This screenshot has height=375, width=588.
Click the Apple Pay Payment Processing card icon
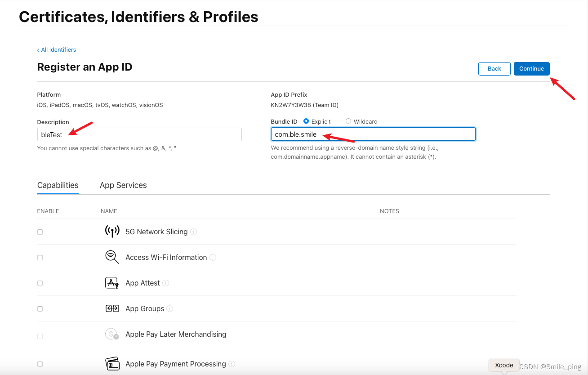pos(112,364)
